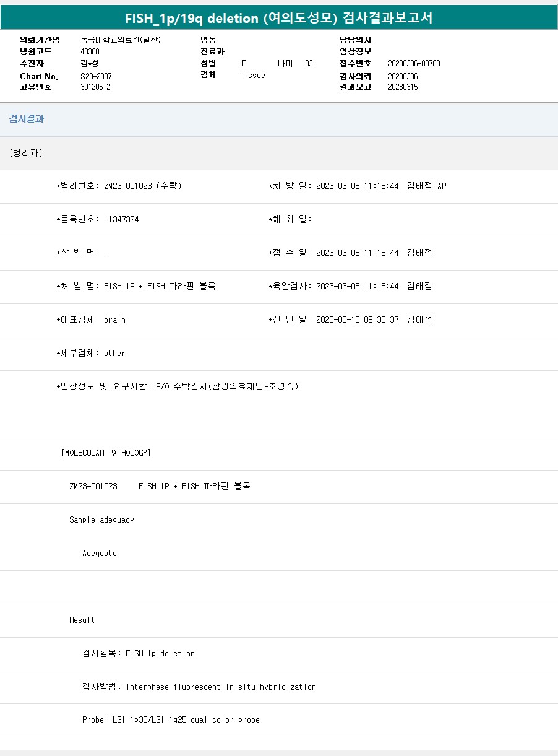This screenshot has width=558, height=756.
Task: Click the 검사결과 section heading
Action: tap(26, 119)
